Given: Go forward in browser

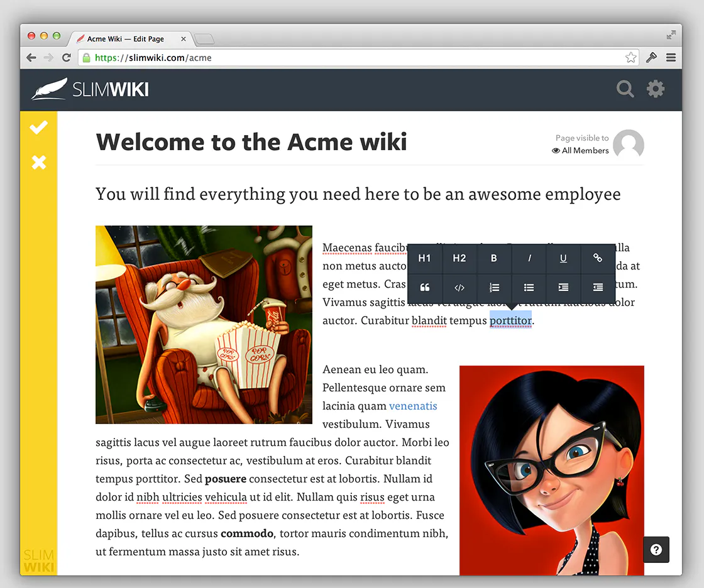Looking at the screenshot, I should [x=48, y=57].
